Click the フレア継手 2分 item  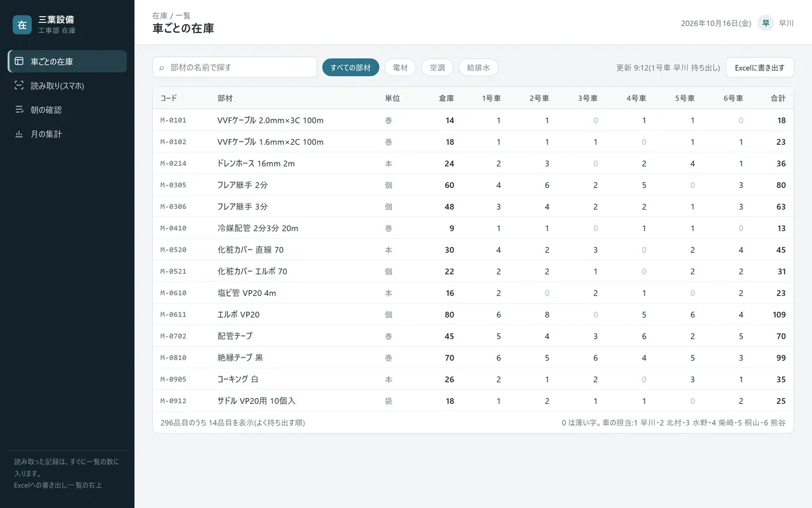pyautogui.click(x=242, y=185)
